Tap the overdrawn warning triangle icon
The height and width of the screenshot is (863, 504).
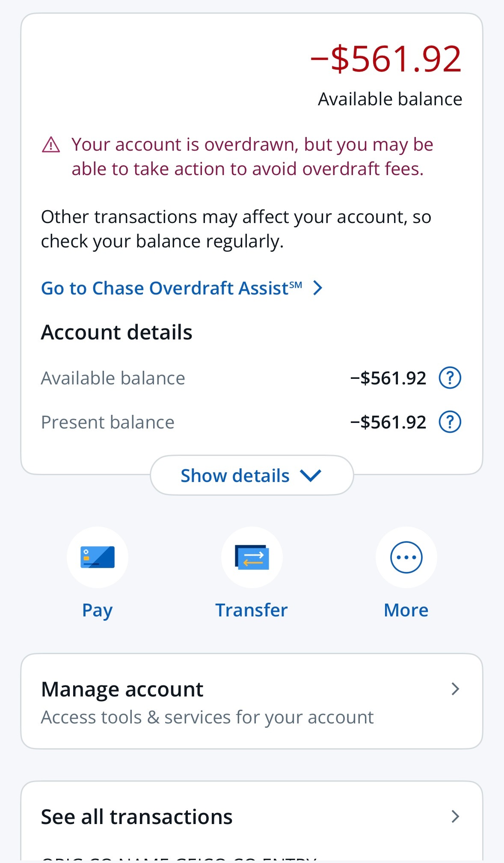tap(51, 145)
